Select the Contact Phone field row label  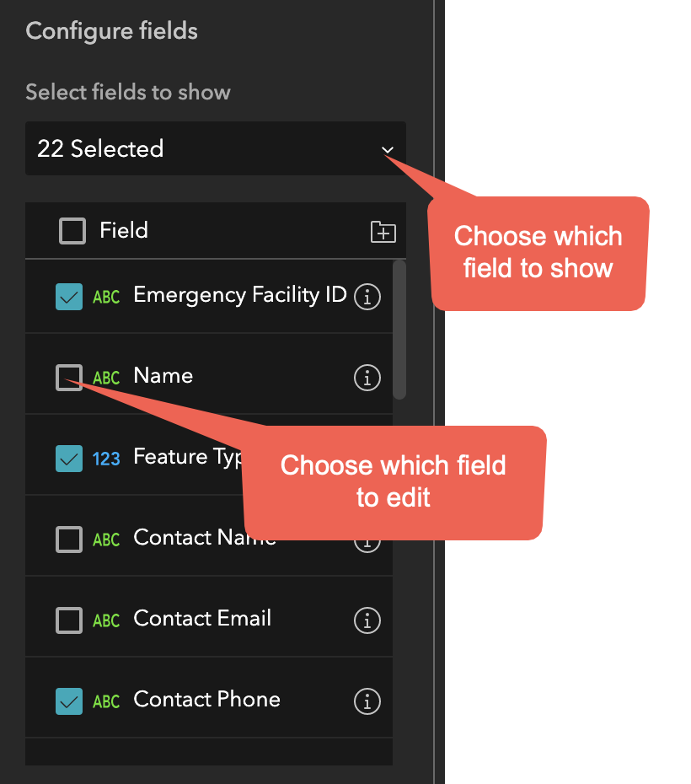pyautogui.click(x=206, y=700)
